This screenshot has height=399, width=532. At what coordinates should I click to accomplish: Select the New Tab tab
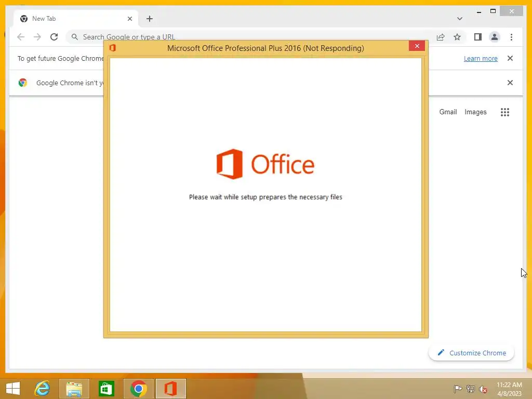click(76, 19)
